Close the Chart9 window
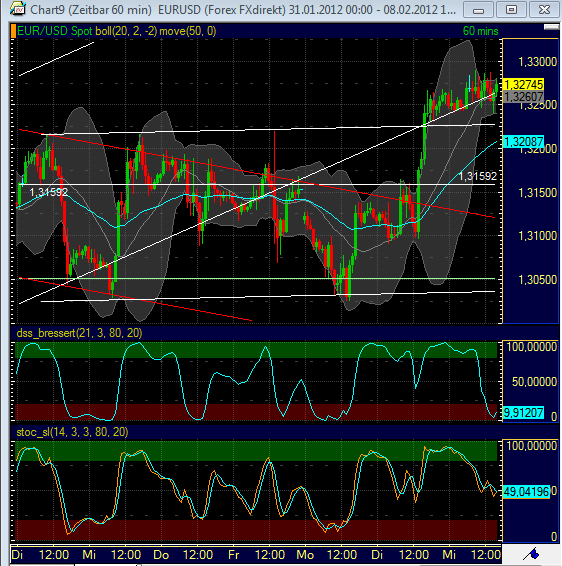 544,10
